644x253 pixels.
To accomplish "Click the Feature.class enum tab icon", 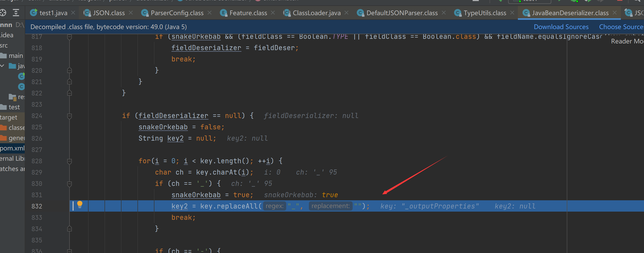I will tap(224, 13).
